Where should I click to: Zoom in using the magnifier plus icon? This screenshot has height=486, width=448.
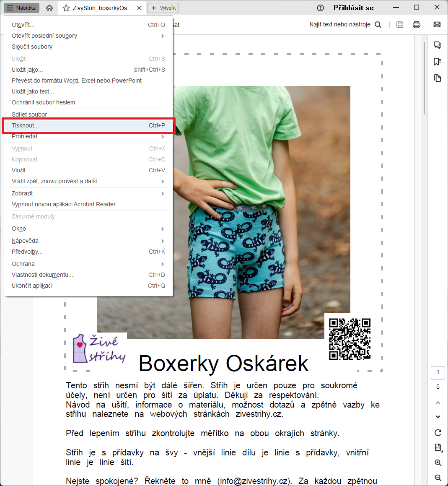tap(438, 463)
